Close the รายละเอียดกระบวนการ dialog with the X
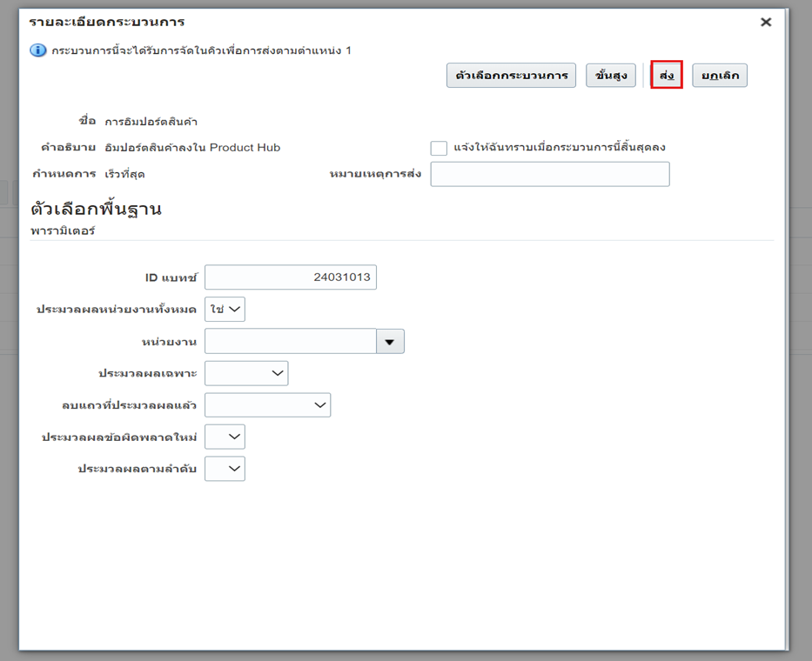Screen dimensions: 812x661 coord(766,23)
